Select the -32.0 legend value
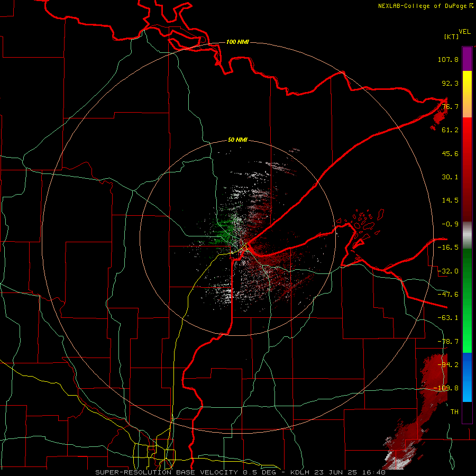 click(448, 271)
